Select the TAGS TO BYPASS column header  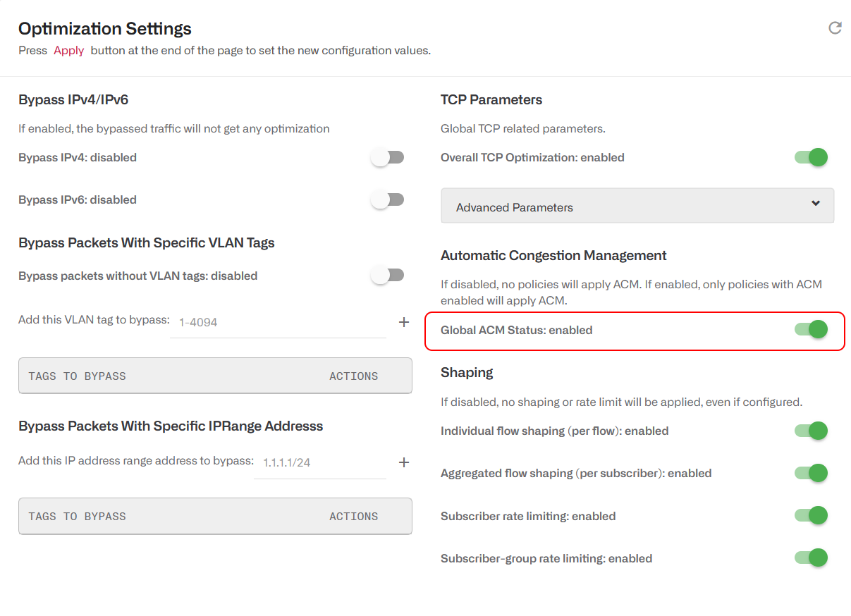tap(73, 376)
